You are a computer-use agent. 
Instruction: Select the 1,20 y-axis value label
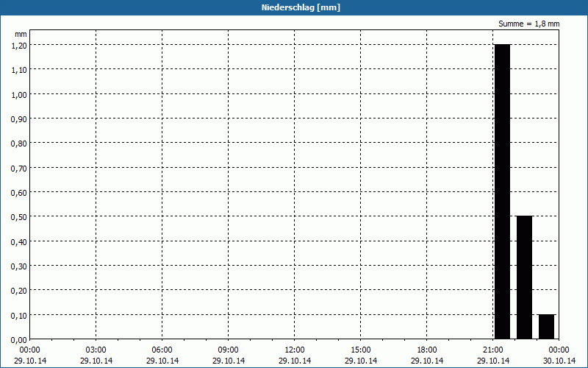click(x=19, y=46)
